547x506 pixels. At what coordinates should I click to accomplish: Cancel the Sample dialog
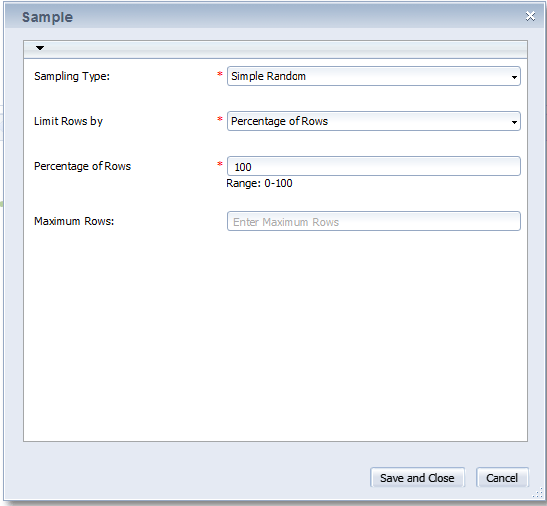(502, 477)
